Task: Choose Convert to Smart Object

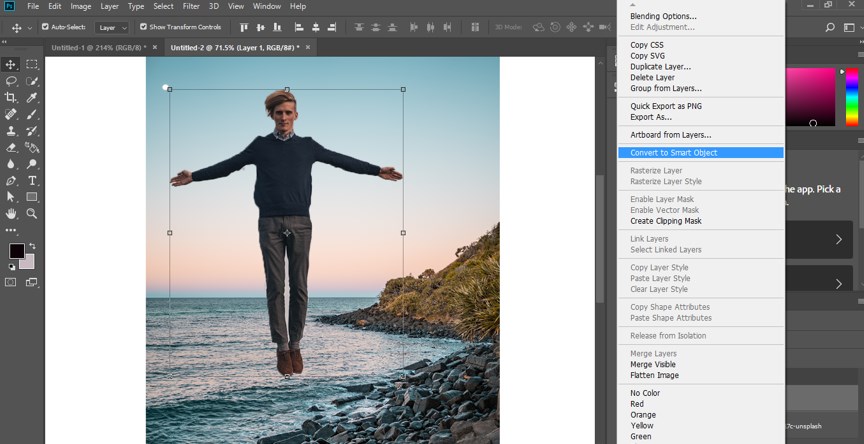Action: pos(673,153)
